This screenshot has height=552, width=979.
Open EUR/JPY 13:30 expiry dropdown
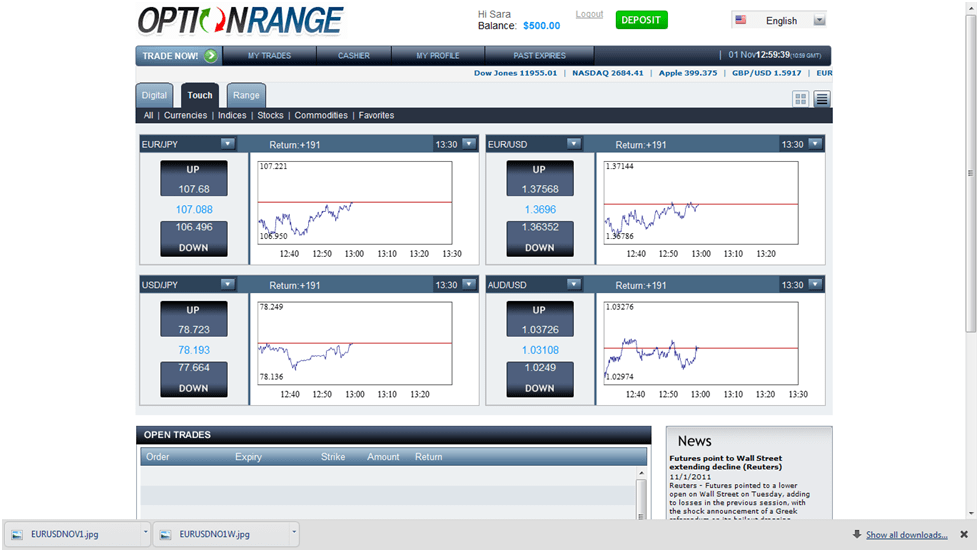(x=469, y=144)
